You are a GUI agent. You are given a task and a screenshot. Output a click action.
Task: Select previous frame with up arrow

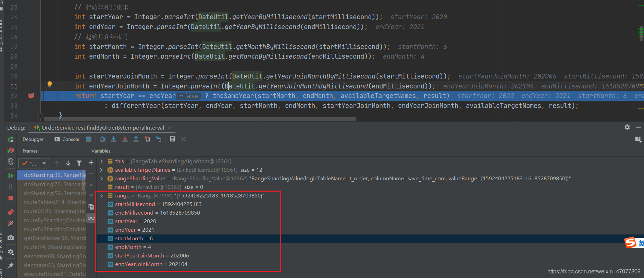click(x=57, y=163)
